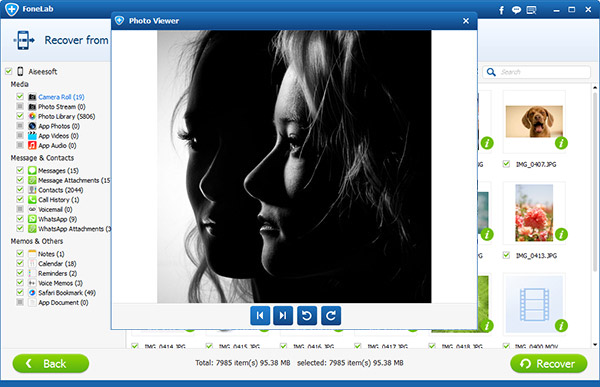Click the Photo Viewer shield icon

pos(120,21)
